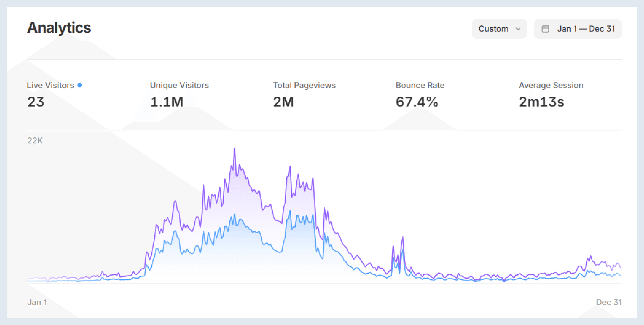The height and width of the screenshot is (325, 644).
Task: Click the calendar icon in date picker
Action: (545, 29)
